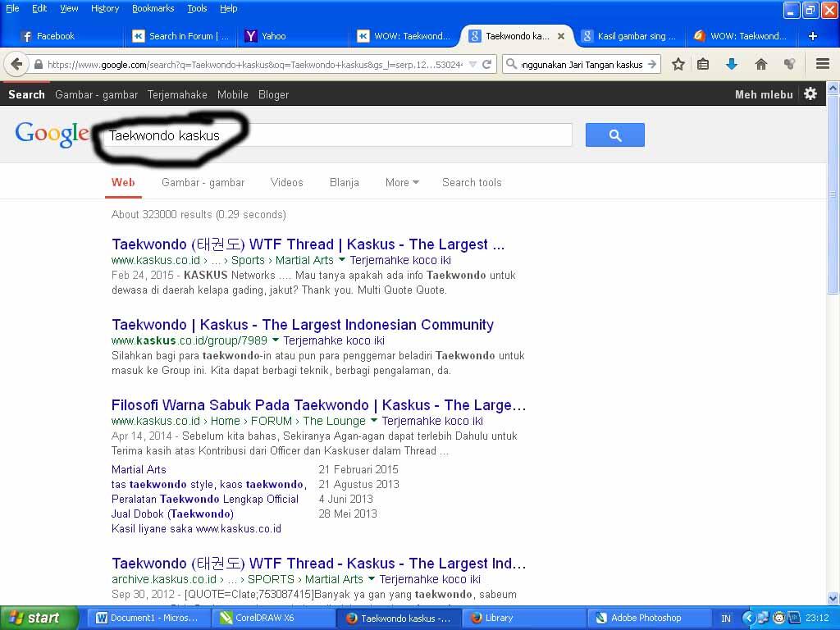This screenshot has width=840, height=630.
Task: Open the History menu
Action: [104, 8]
